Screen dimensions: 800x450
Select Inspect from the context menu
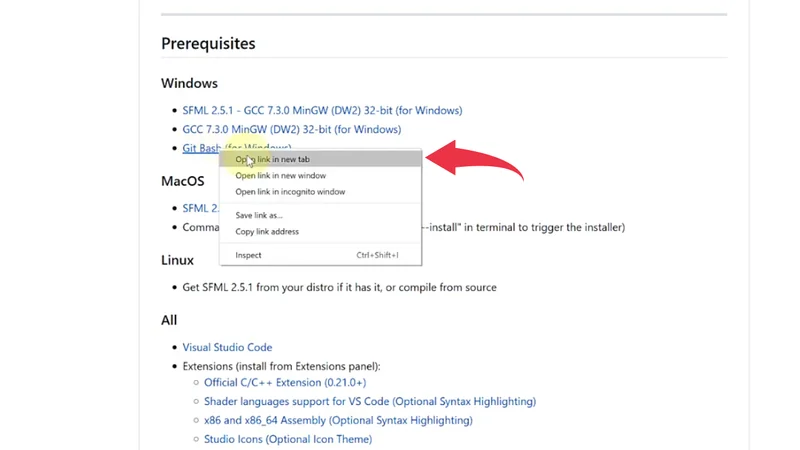tap(248, 255)
